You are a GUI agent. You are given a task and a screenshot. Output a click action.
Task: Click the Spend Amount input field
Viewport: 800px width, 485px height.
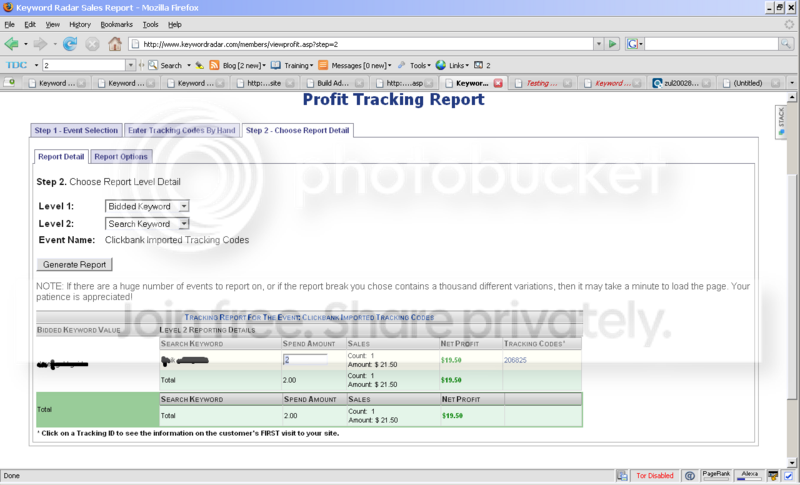305,360
